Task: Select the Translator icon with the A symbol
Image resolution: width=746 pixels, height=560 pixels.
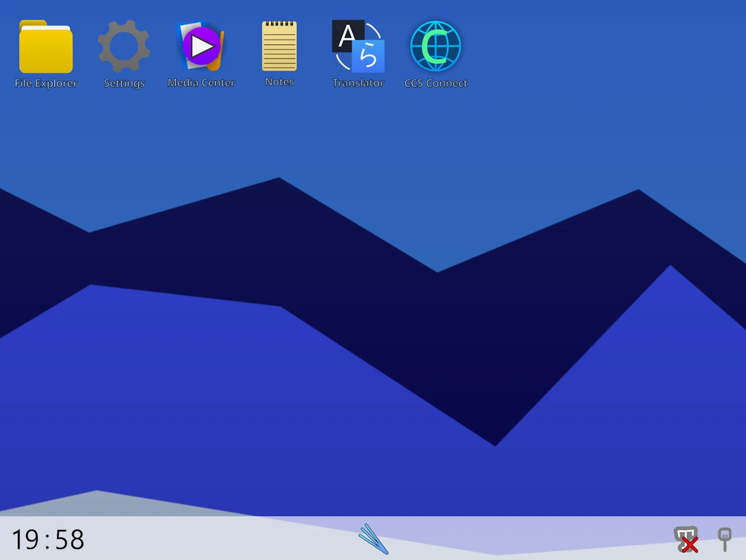Action: click(x=357, y=47)
